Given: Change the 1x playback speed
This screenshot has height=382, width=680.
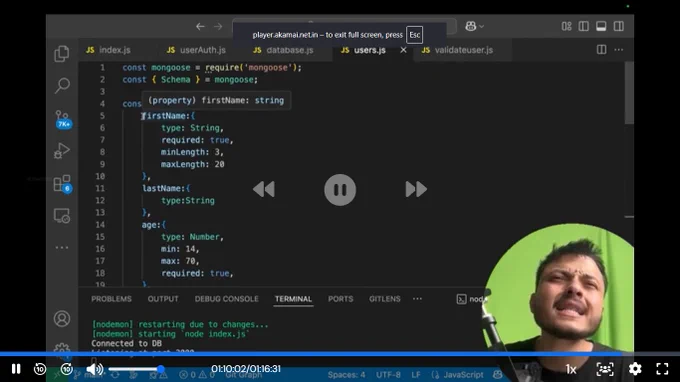Looking at the screenshot, I should [571, 369].
